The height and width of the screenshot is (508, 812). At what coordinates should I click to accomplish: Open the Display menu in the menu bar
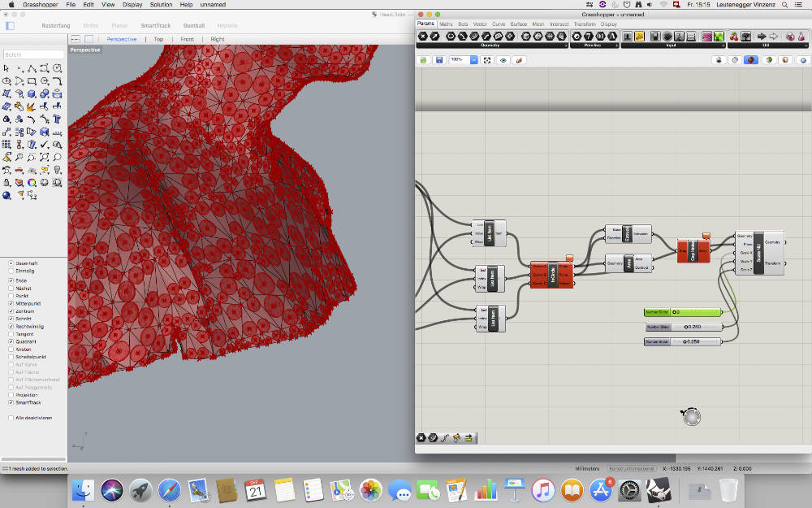click(x=132, y=5)
